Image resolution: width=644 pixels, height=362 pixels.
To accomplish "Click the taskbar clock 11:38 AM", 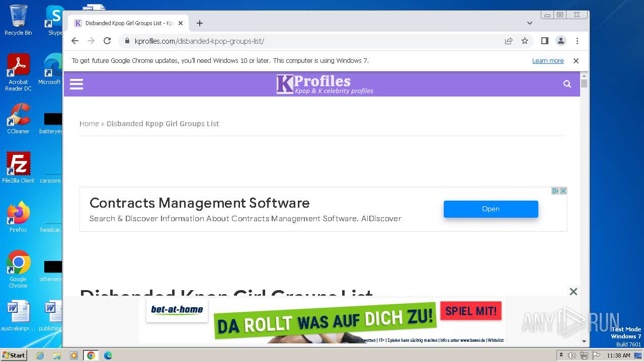I will pyautogui.click(x=618, y=355).
